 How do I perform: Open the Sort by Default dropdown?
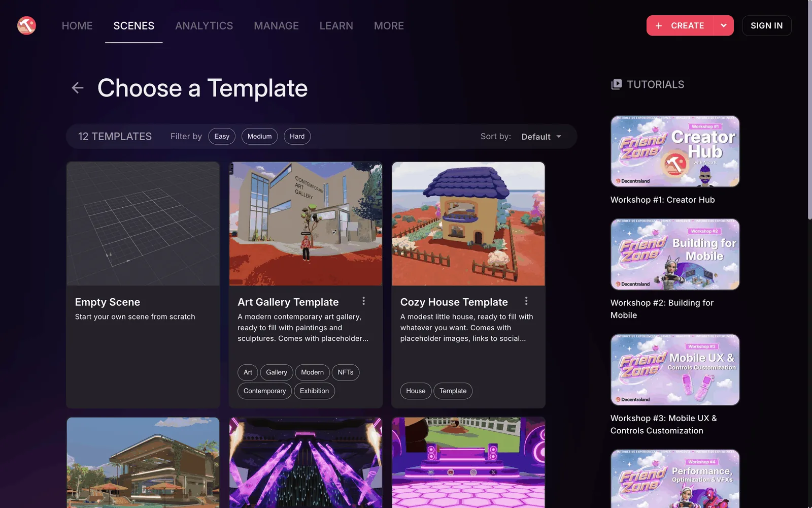[x=541, y=137]
